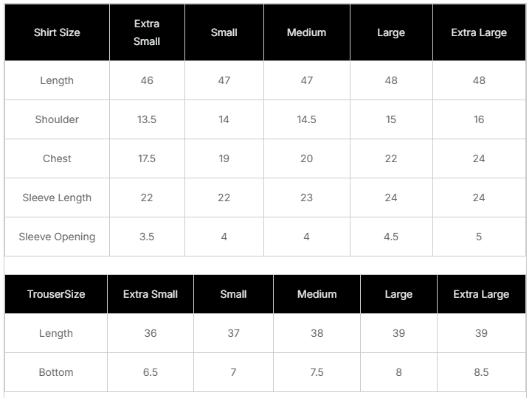The width and height of the screenshot is (532, 398).
Task: Click the trouser Large column header
Action: pos(398,294)
